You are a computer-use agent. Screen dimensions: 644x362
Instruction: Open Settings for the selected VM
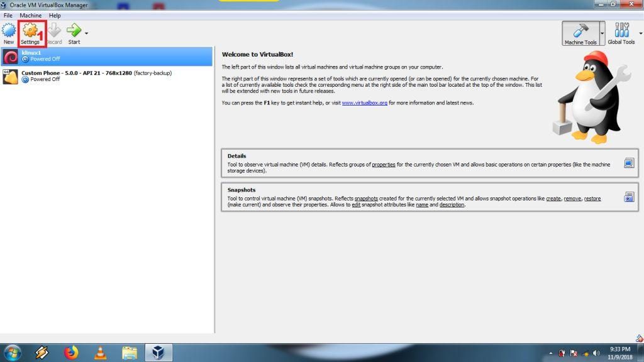point(30,34)
